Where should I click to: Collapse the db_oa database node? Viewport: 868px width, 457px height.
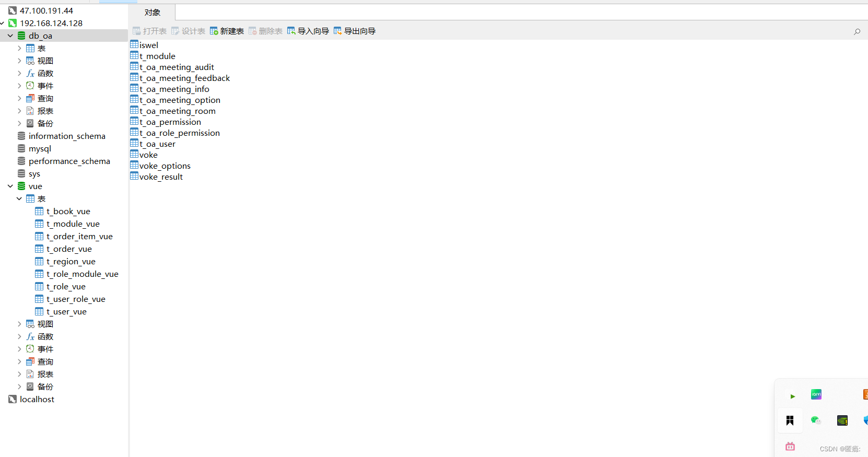coord(10,36)
